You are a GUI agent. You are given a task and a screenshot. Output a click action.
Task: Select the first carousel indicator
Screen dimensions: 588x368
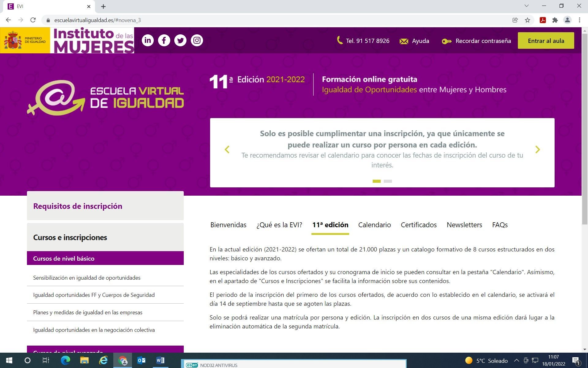coord(377,181)
